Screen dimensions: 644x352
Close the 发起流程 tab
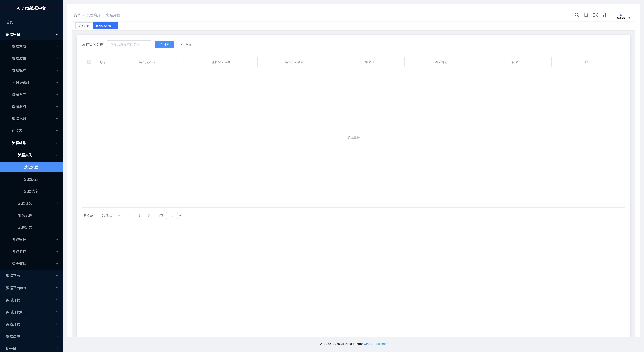point(114,26)
